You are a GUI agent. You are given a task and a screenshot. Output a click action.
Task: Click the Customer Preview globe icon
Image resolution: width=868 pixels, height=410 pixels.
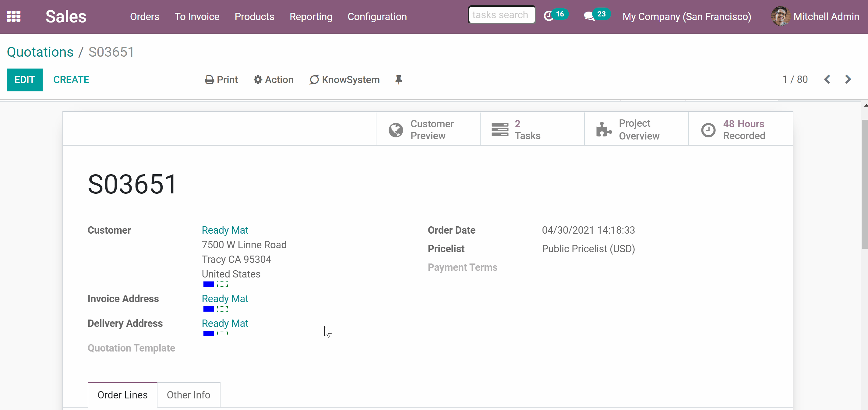click(x=396, y=130)
